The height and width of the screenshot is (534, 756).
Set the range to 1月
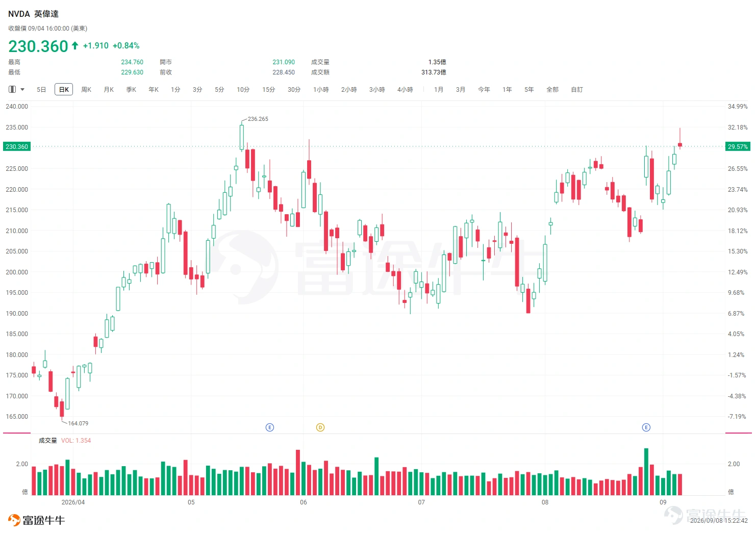click(x=439, y=90)
